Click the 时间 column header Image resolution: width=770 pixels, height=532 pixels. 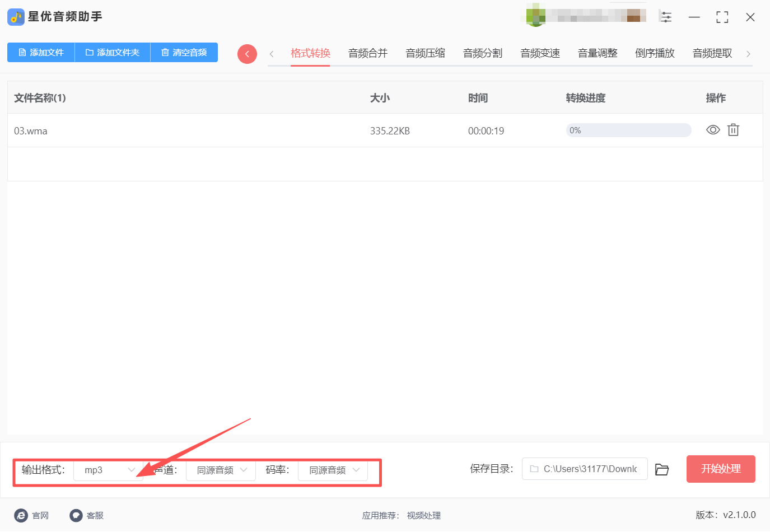tap(478, 98)
